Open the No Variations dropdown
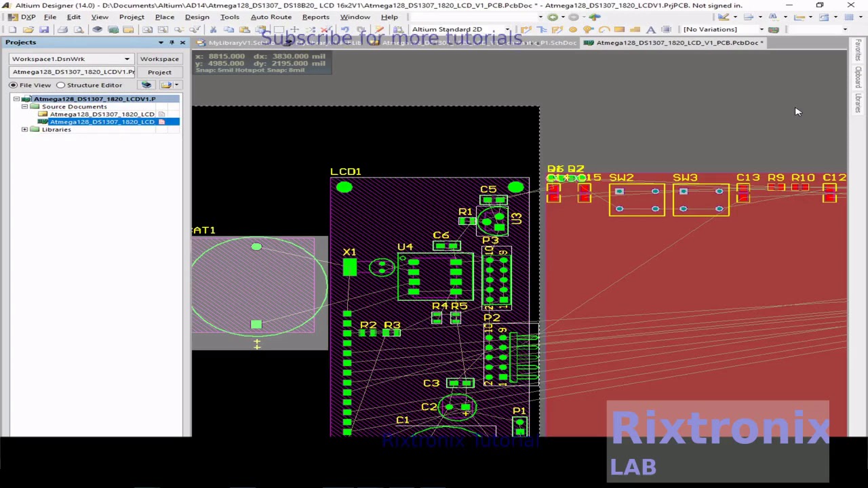868x488 pixels. (x=761, y=30)
